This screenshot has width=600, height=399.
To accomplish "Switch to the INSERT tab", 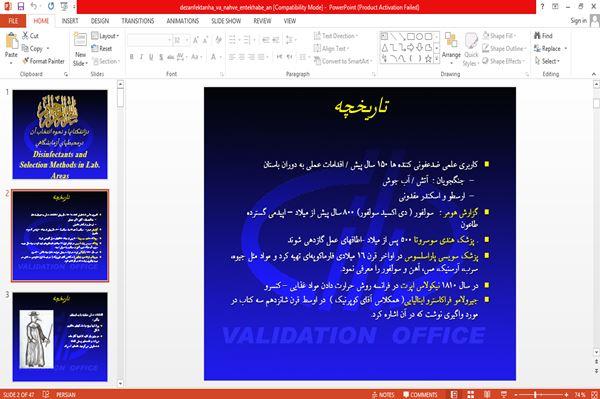I will [x=70, y=21].
